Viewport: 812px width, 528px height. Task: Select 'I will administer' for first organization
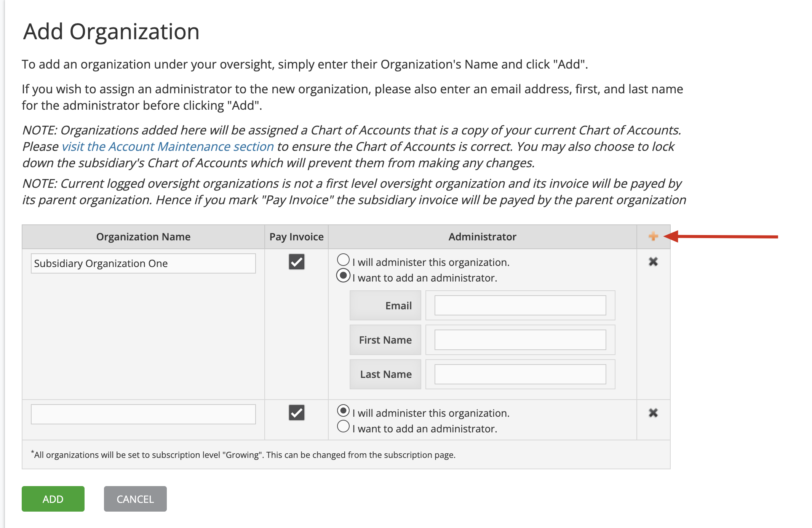pyautogui.click(x=343, y=260)
